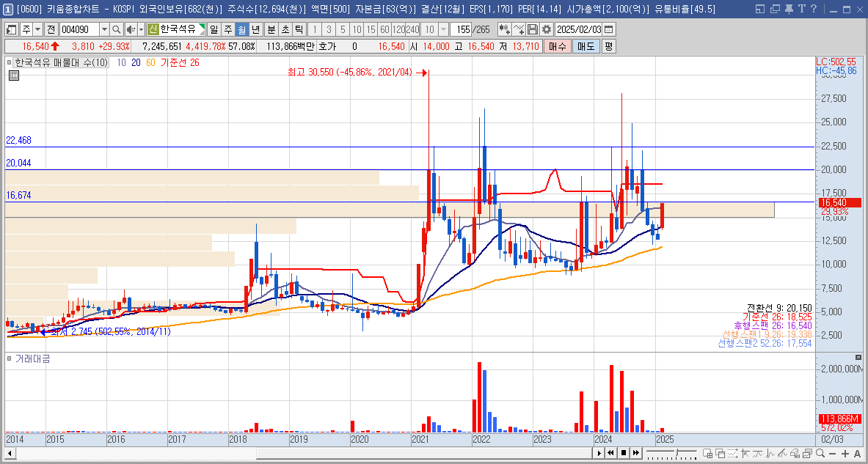Viewport: 868px width, 464px height.
Task: Open the interval 10 dropdown arrow
Action: [442, 30]
